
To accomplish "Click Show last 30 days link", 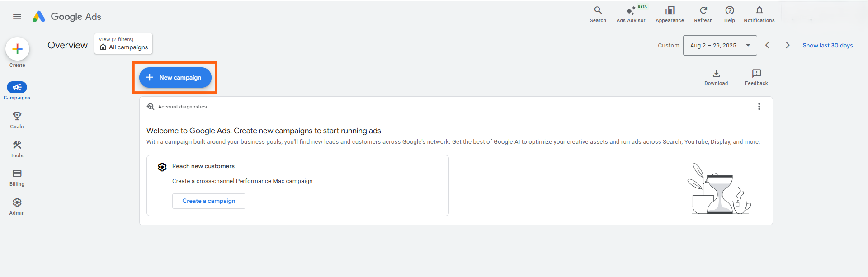I will [828, 45].
